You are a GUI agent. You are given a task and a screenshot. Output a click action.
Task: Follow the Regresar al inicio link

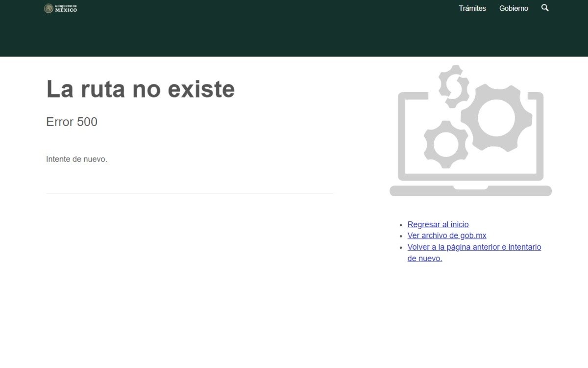[x=438, y=224]
